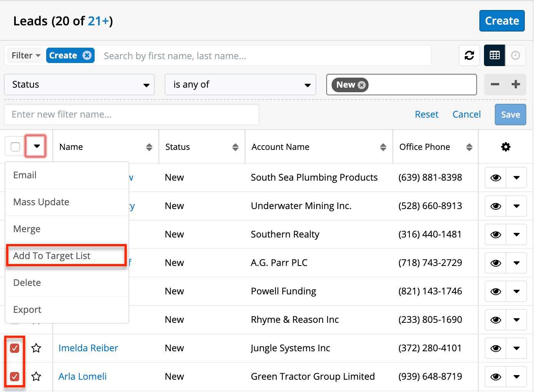Screen dimensions: 534x392
Task: Remove the New status tag
Action: (x=362, y=85)
